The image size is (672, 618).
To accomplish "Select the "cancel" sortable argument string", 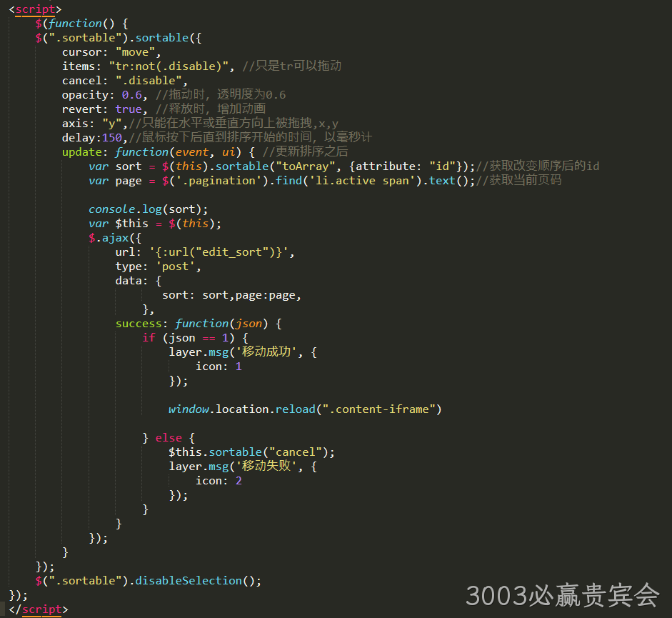I will point(295,452).
